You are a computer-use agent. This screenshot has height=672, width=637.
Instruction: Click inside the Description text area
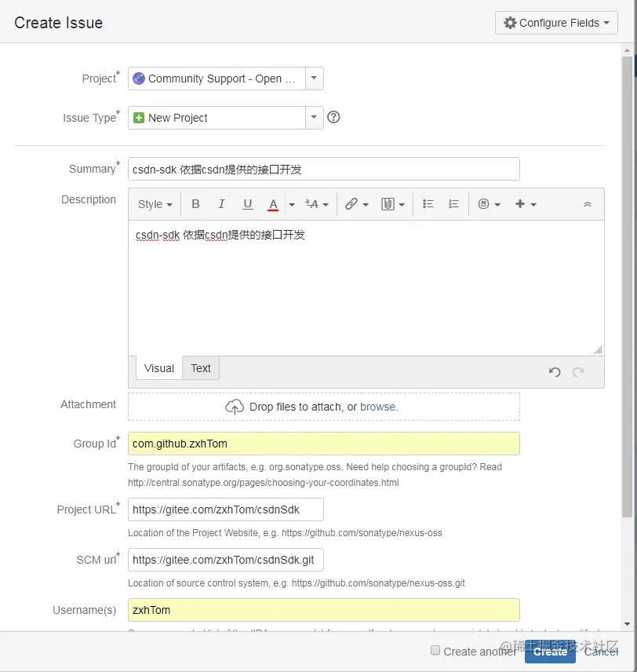coord(366,288)
